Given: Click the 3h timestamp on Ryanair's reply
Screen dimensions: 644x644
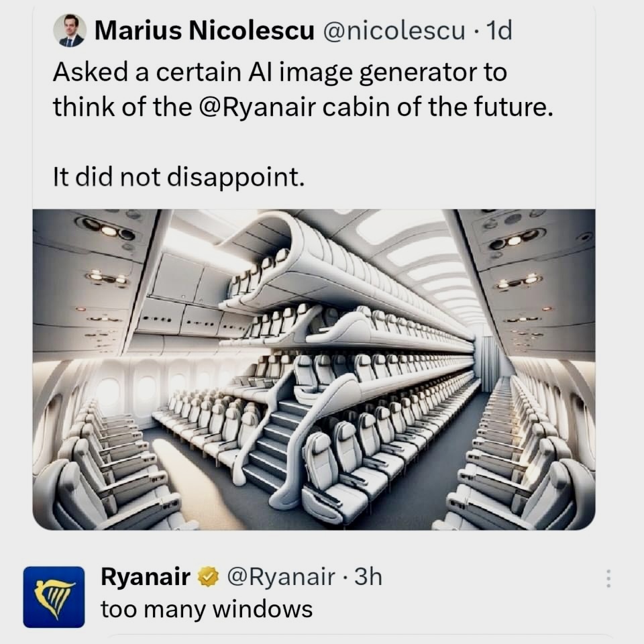Looking at the screenshot, I should point(368,576).
